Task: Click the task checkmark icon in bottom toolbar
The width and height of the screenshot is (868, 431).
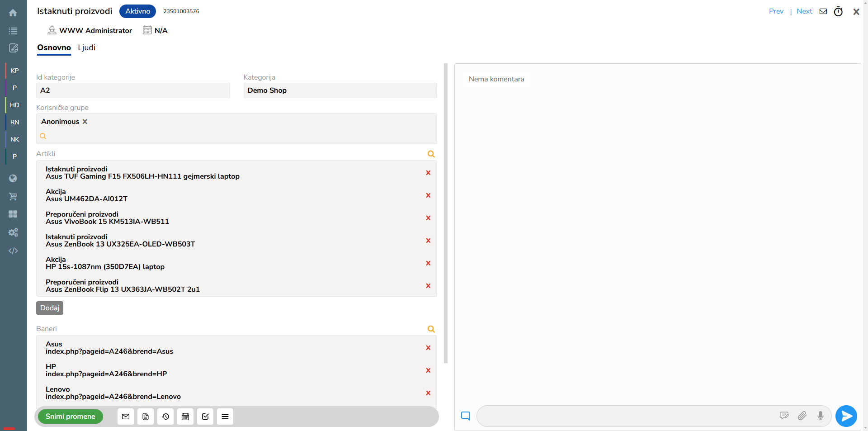Action: coord(205,417)
